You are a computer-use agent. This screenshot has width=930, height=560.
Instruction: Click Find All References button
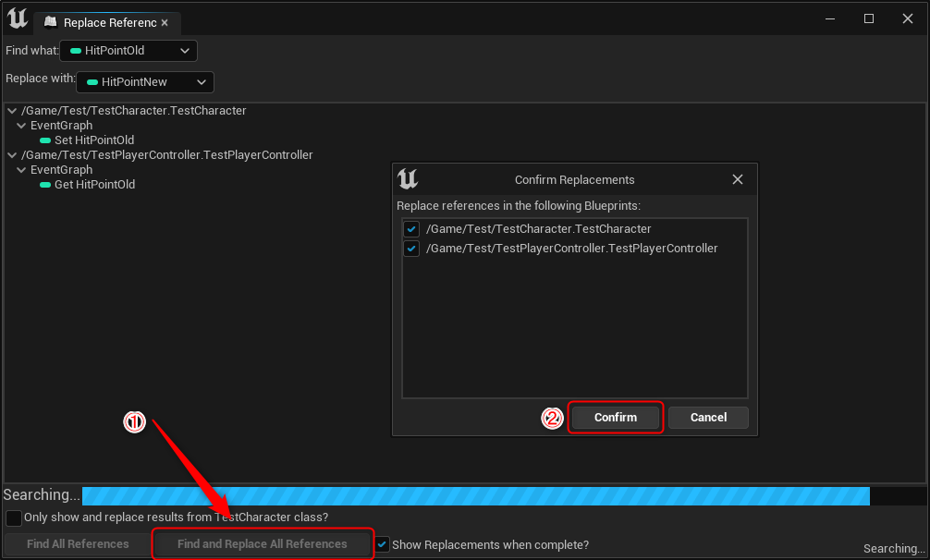click(78, 544)
